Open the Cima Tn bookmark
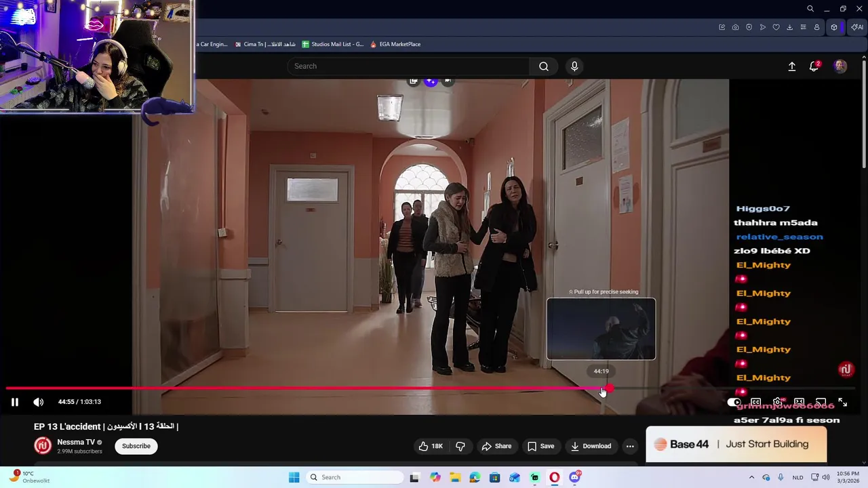This screenshot has height=488, width=868. [x=265, y=44]
